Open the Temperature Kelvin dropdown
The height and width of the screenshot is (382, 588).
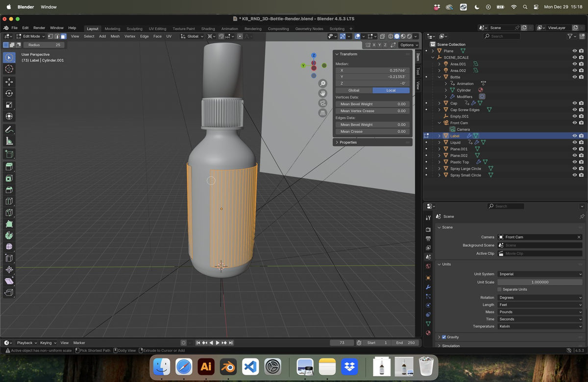540,326
